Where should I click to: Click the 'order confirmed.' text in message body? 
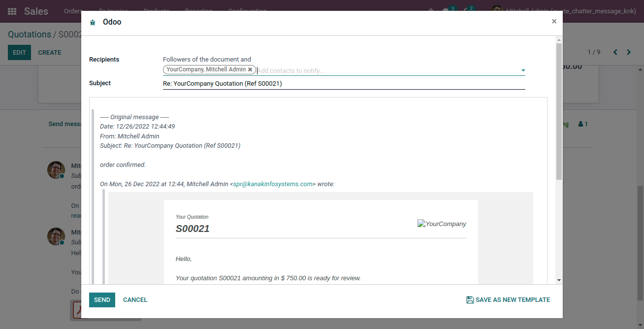click(123, 165)
